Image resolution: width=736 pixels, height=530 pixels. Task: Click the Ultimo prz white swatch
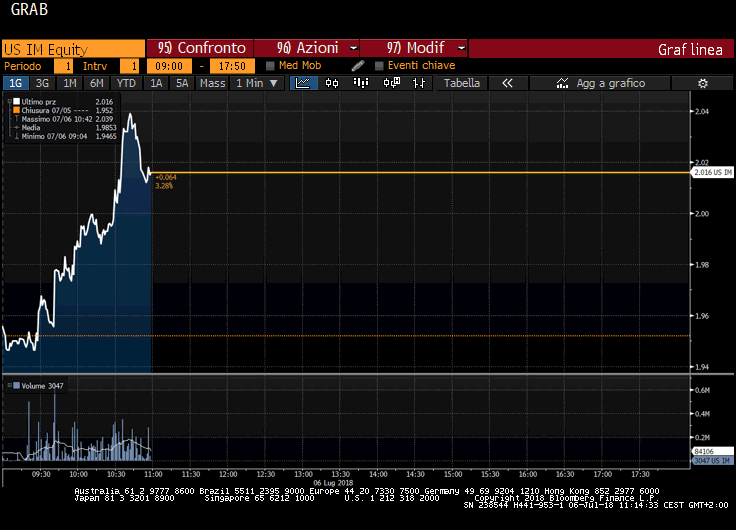tap(17, 101)
